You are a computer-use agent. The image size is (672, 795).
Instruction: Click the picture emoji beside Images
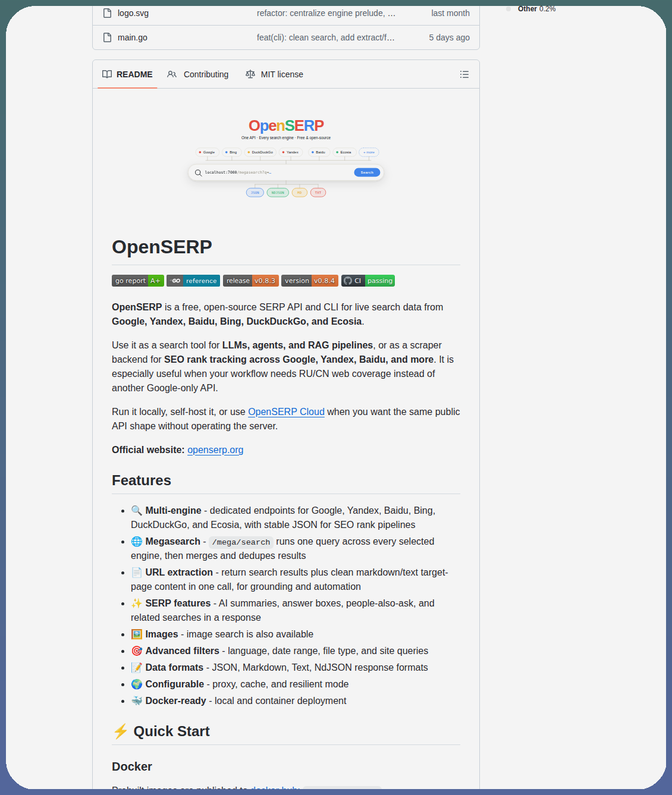(137, 634)
